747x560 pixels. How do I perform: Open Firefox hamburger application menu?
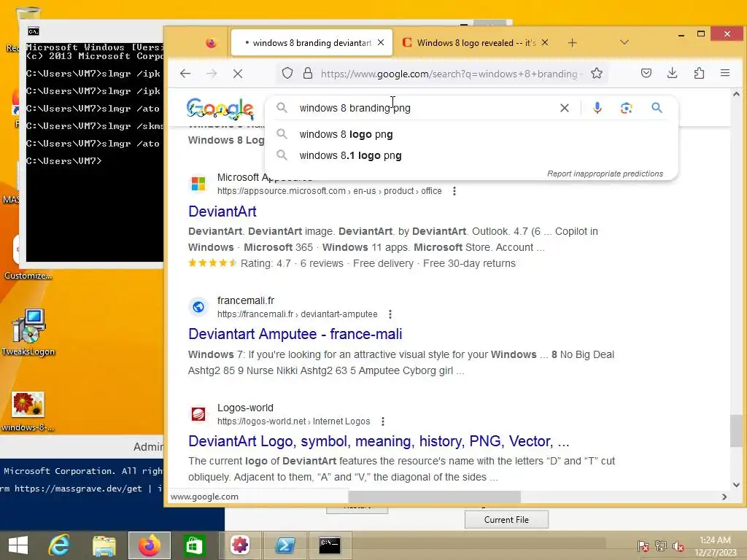click(x=725, y=73)
